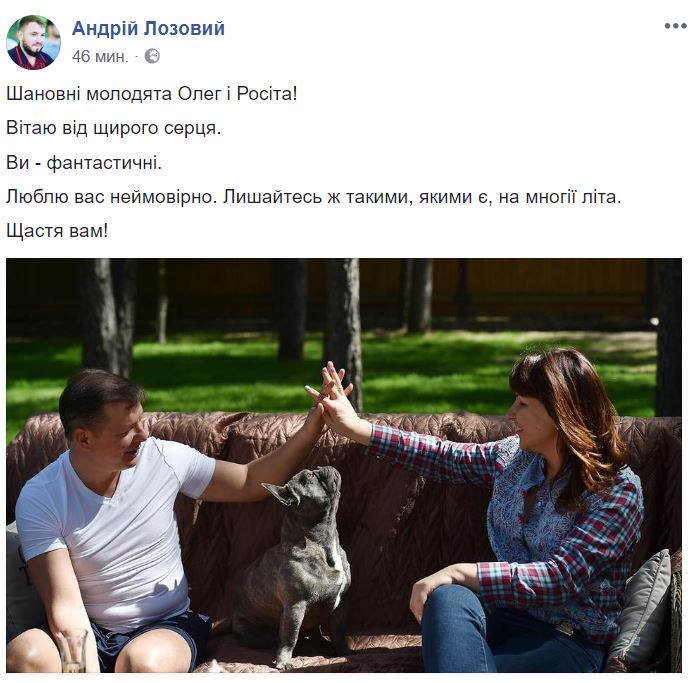Click the text "Люблю вас неймовірно."
Viewport: 695px width, 683px height.
pyautogui.click(x=111, y=197)
